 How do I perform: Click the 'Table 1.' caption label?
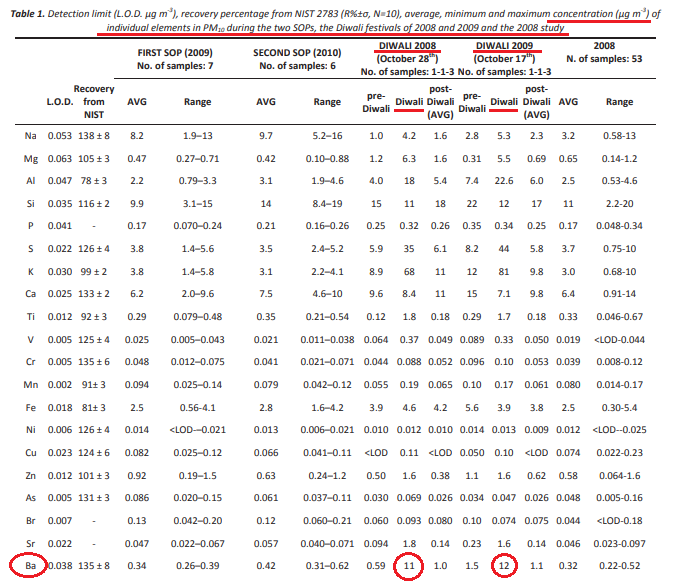(x=27, y=14)
